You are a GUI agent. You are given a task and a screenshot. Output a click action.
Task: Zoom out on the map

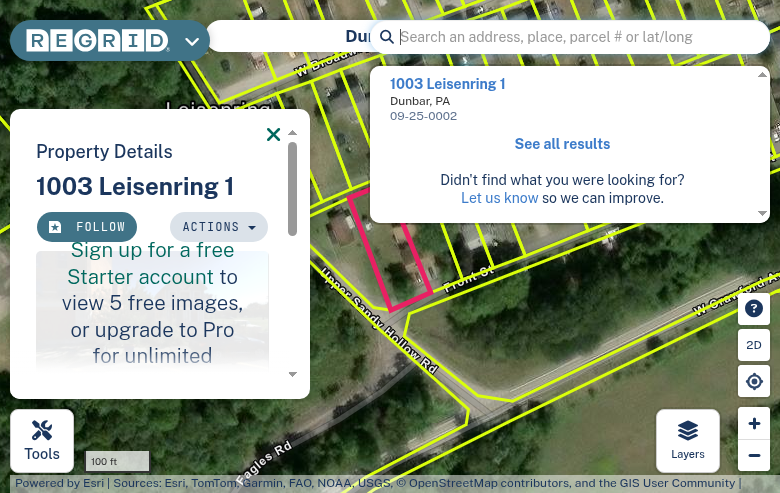(x=754, y=456)
